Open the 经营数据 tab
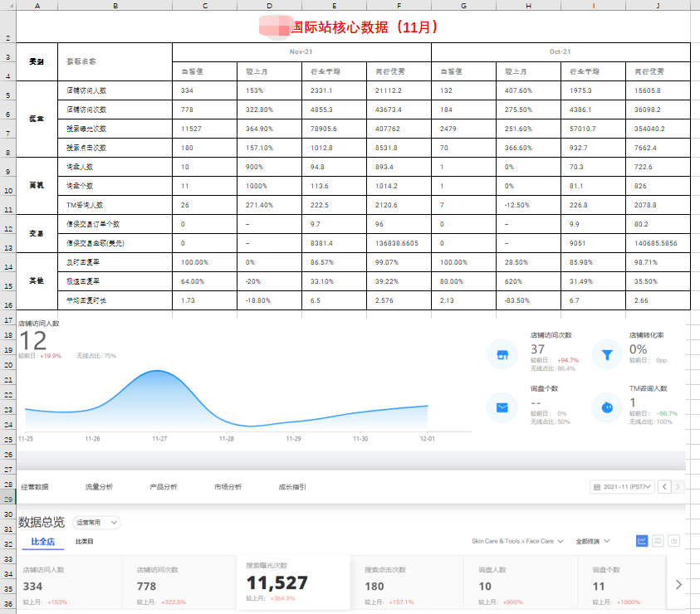 pos(34,487)
